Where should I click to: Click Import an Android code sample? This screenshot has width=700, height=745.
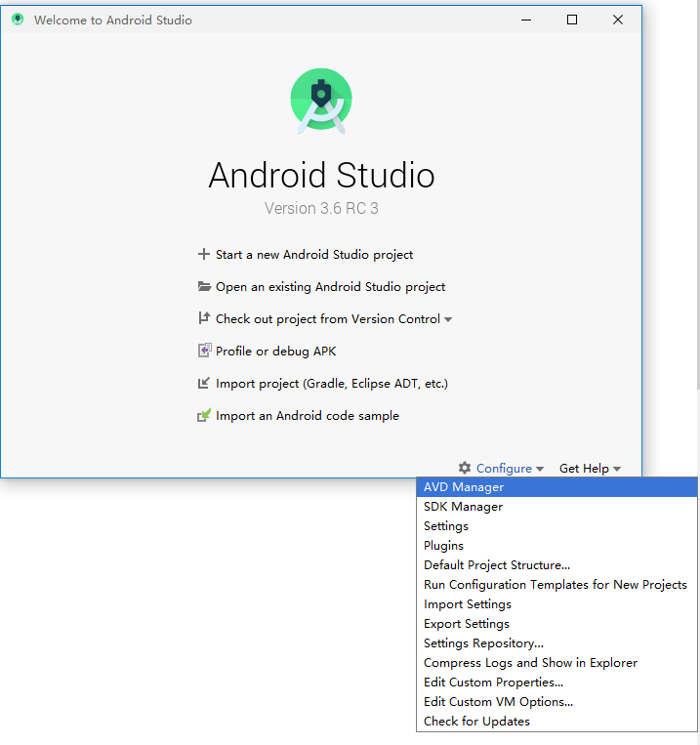308,416
